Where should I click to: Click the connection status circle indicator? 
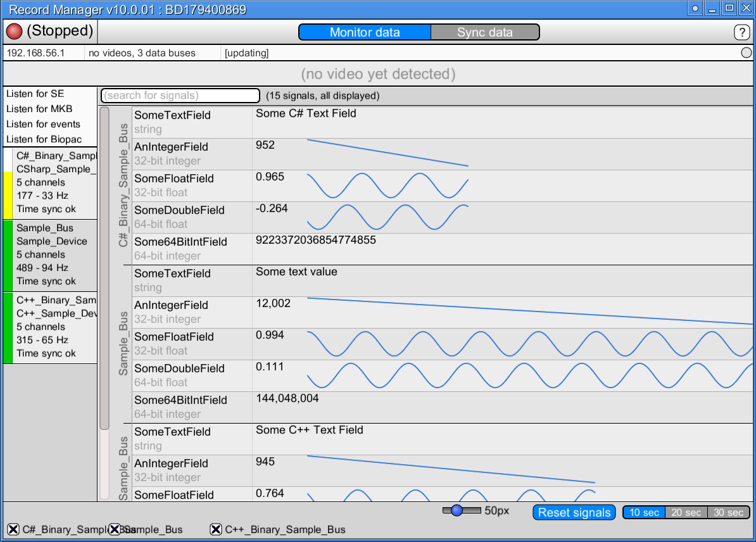click(x=746, y=53)
